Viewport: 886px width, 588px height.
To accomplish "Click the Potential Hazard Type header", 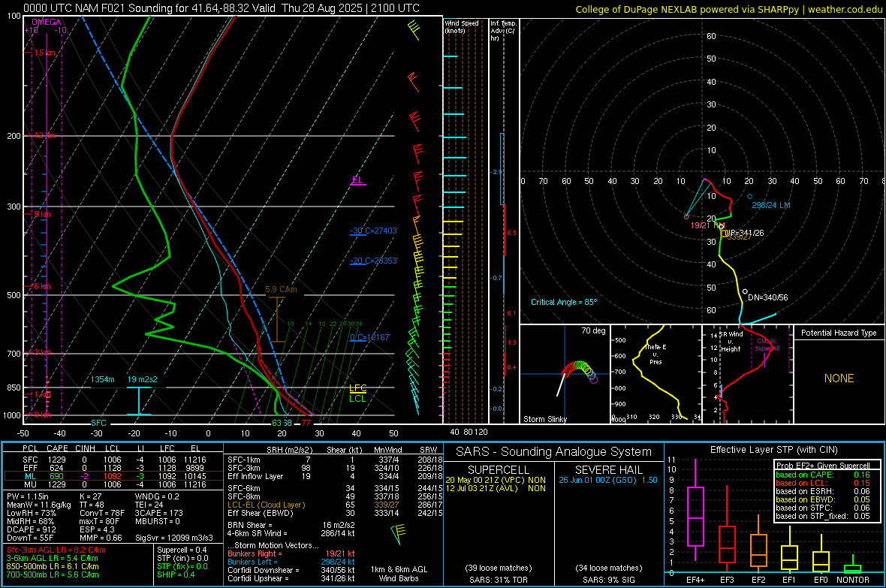I will (x=839, y=333).
